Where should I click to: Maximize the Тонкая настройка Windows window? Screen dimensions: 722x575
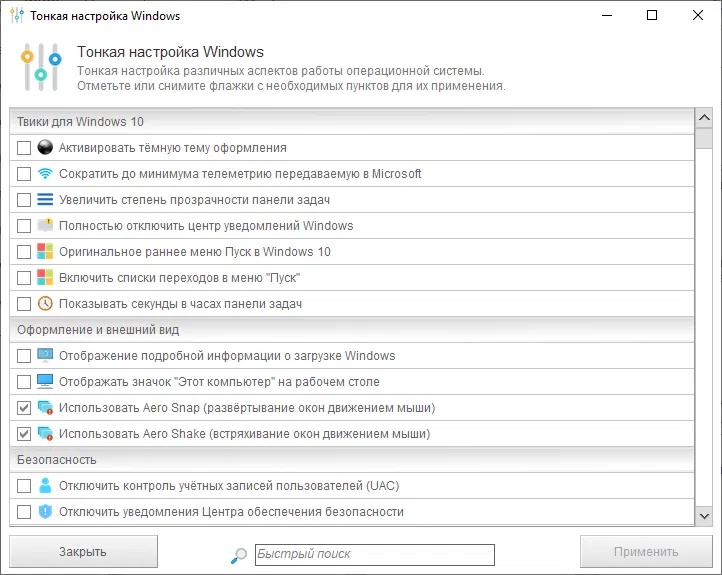click(652, 15)
